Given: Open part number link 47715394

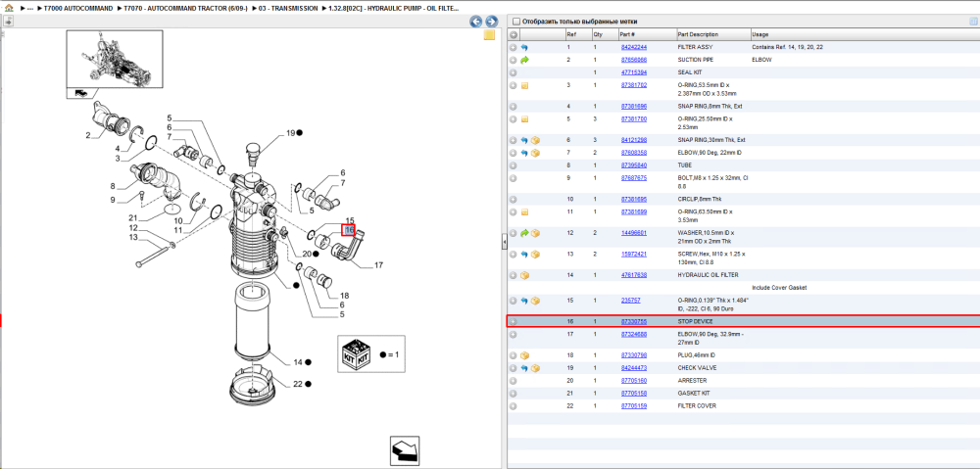Looking at the screenshot, I should pyautogui.click(x=634, y=72).
